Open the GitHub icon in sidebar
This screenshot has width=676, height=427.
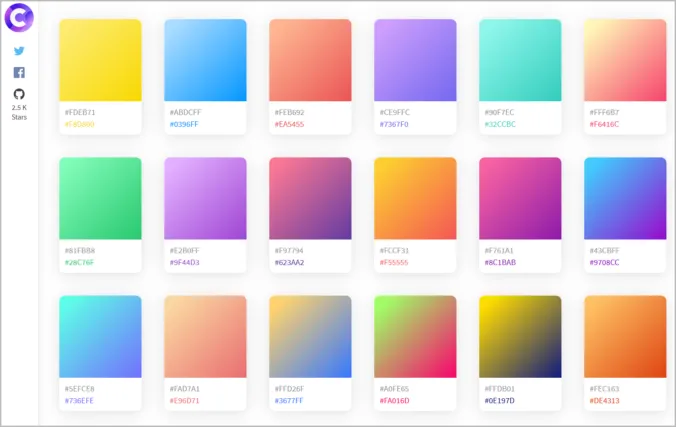click(x=19, y=94)
